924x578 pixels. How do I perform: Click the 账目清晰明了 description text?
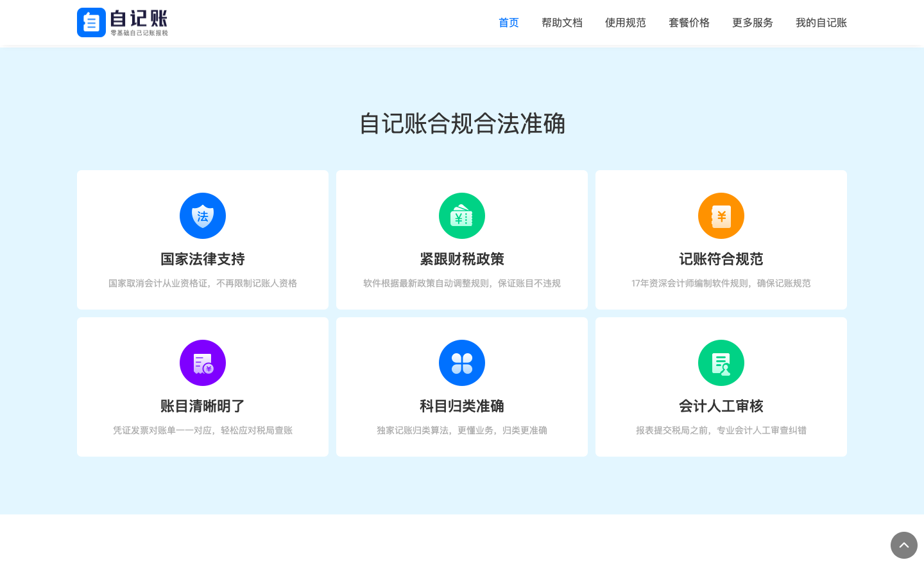click(x=203, y=430)
